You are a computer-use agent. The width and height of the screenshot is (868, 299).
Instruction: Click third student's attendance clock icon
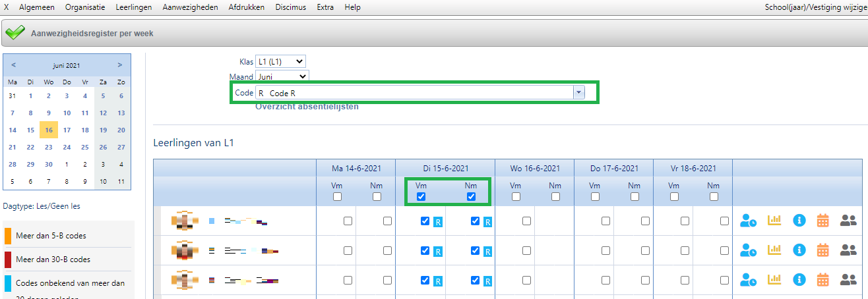748,280
